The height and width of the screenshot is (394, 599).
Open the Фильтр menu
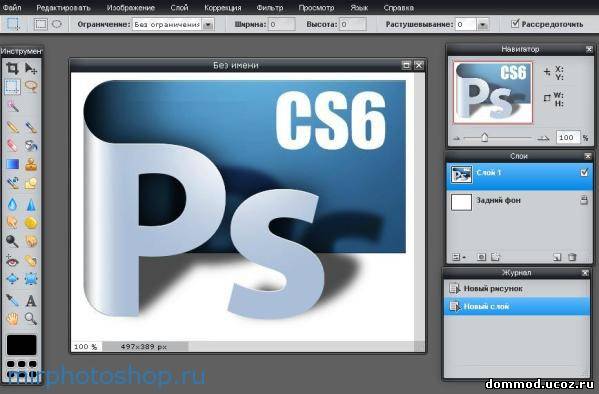point(270,7)
